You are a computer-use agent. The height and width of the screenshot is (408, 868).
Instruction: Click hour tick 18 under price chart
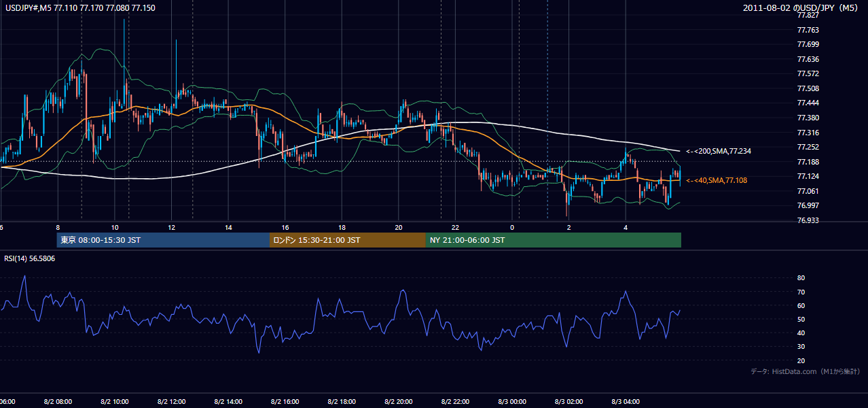tap(342, 228)
